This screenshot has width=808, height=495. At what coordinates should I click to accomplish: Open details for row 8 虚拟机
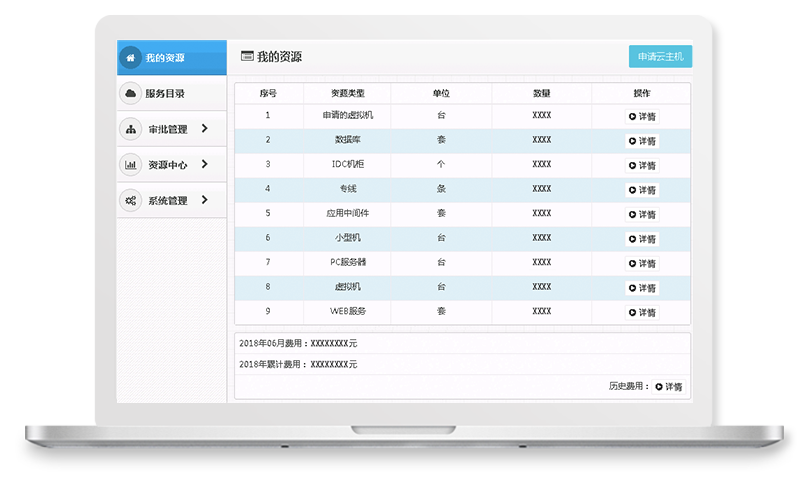point(642,287)
